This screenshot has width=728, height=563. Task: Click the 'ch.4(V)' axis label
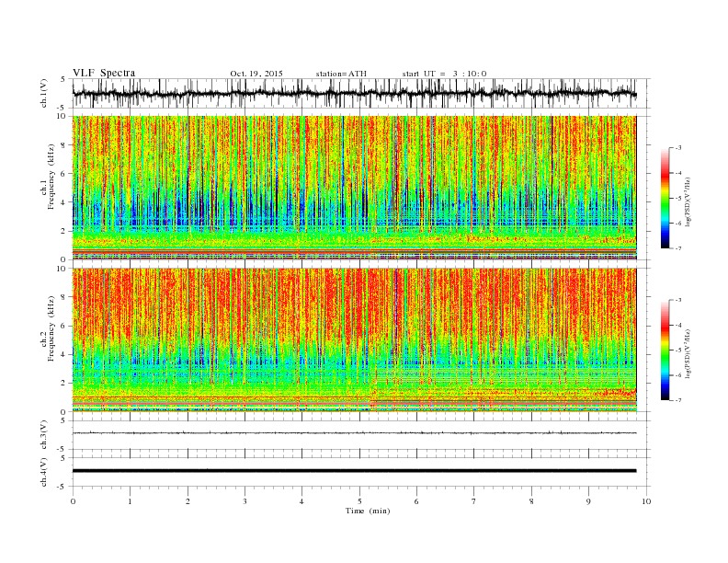click(44, 472)
